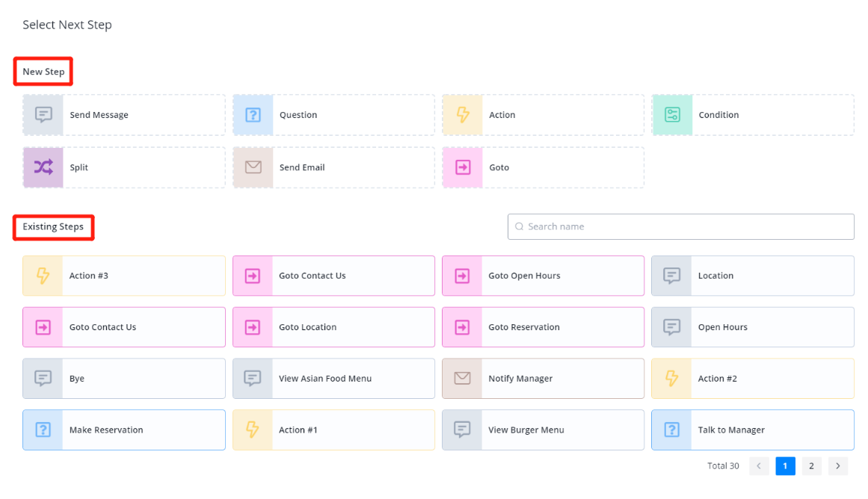Click the new Goto arrow icon
This screenshot has width=868, height=499.
[463, 167]
